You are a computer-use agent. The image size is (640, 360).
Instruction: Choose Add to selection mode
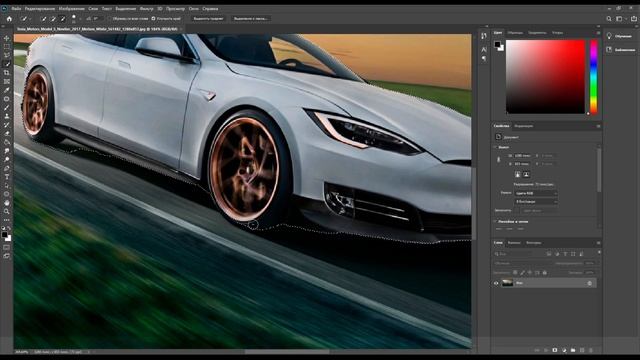click(53, 18)
